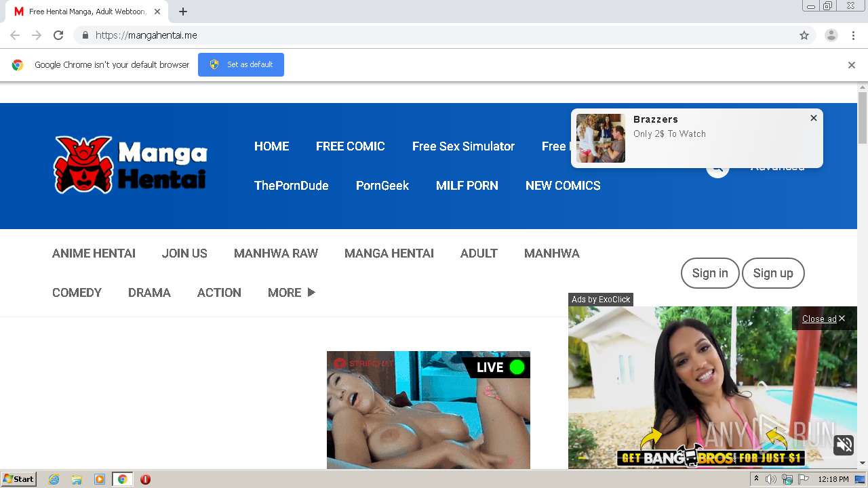Open Chrome three-dot menu
The width and height of the screenshot is (868, 488).
coord(853,35)
